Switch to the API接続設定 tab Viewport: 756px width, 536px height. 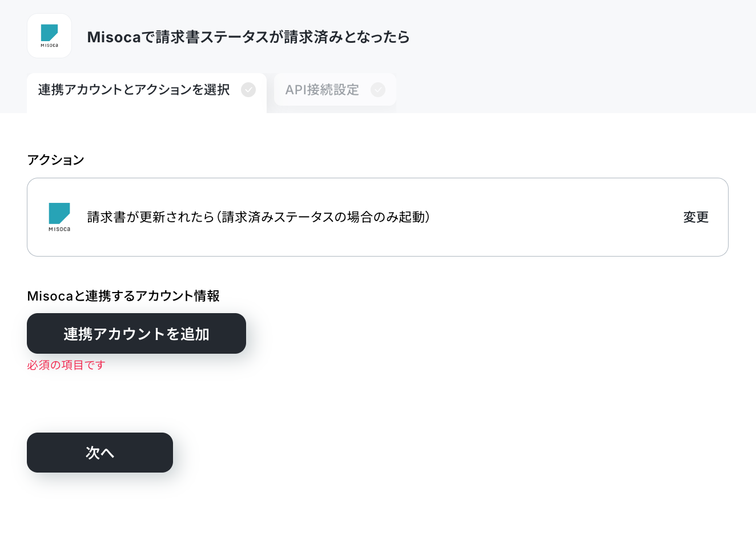[x=335, y=90]
